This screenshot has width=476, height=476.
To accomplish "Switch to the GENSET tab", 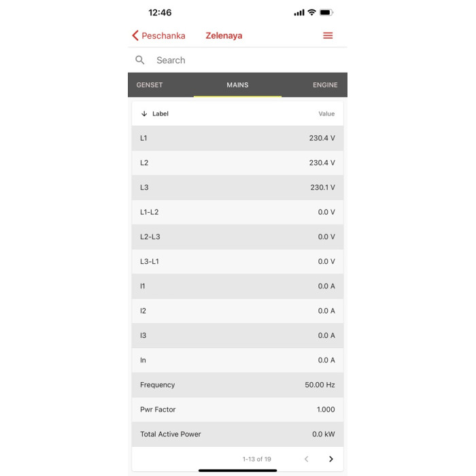I will click(150, 85).
